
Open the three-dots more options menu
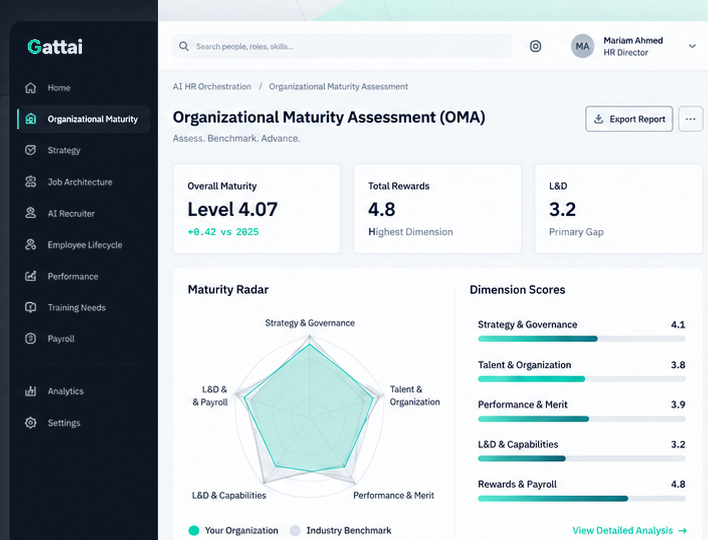point(690,119)
